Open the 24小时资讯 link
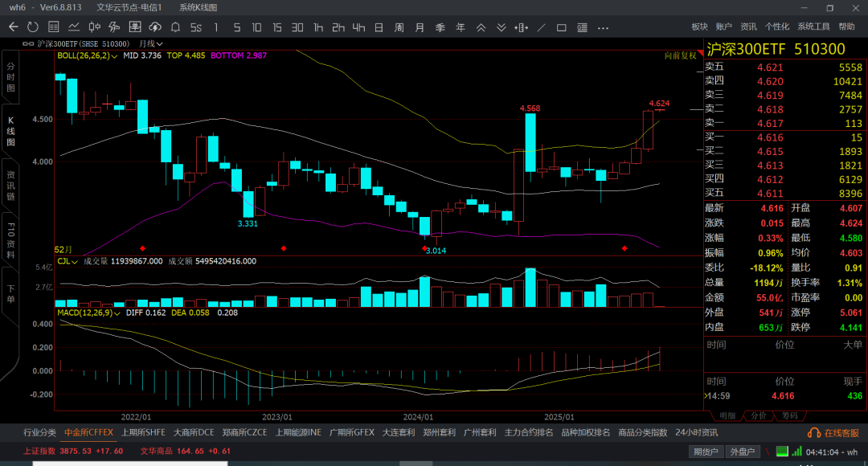The height and width of the screenshot is (466, 868). click(696, 433)
